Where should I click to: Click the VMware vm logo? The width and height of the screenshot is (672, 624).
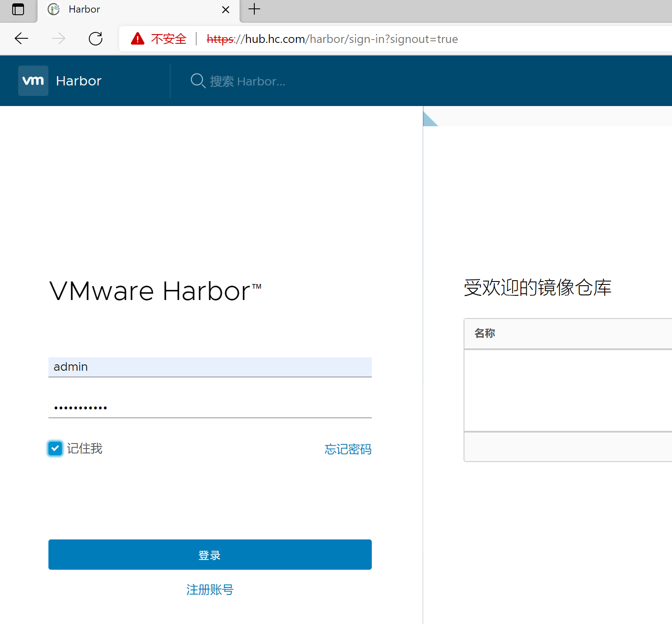pyautogui.click(x=33, y=81)
